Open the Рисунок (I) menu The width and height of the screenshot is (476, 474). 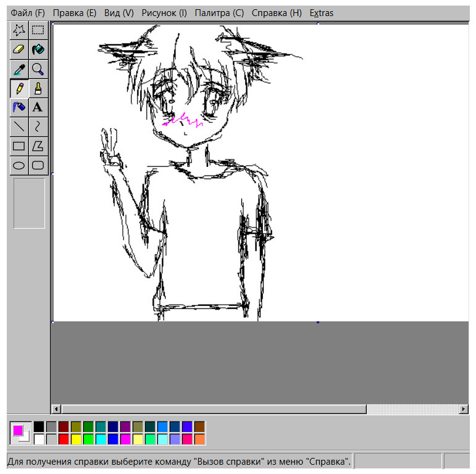coord(164,13)
